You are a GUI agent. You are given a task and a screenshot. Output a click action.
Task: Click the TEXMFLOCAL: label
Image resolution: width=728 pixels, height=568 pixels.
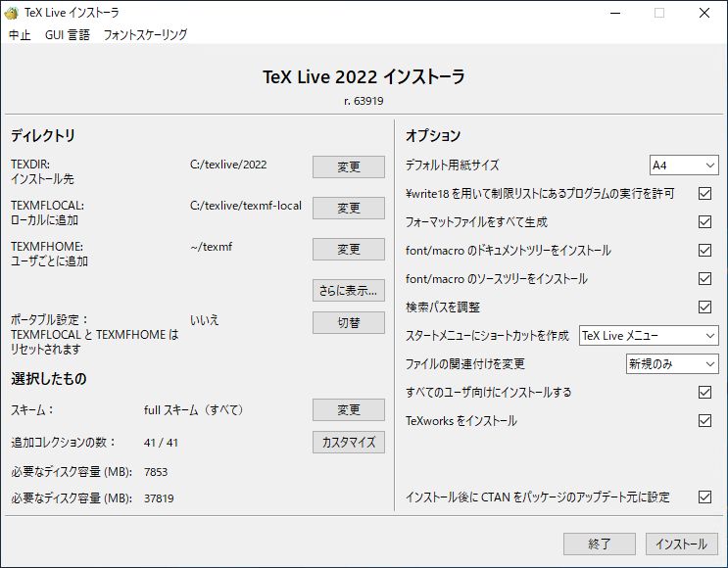(47, 206)
